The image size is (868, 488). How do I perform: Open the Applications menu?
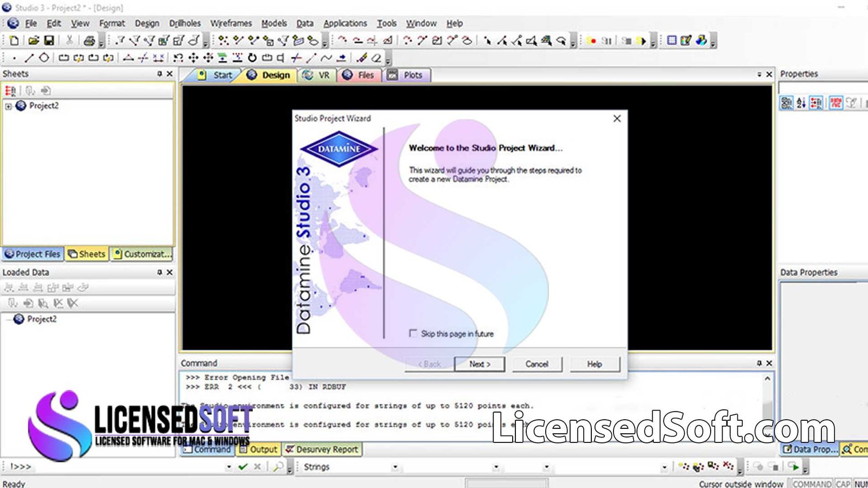(x=345, y=23)
